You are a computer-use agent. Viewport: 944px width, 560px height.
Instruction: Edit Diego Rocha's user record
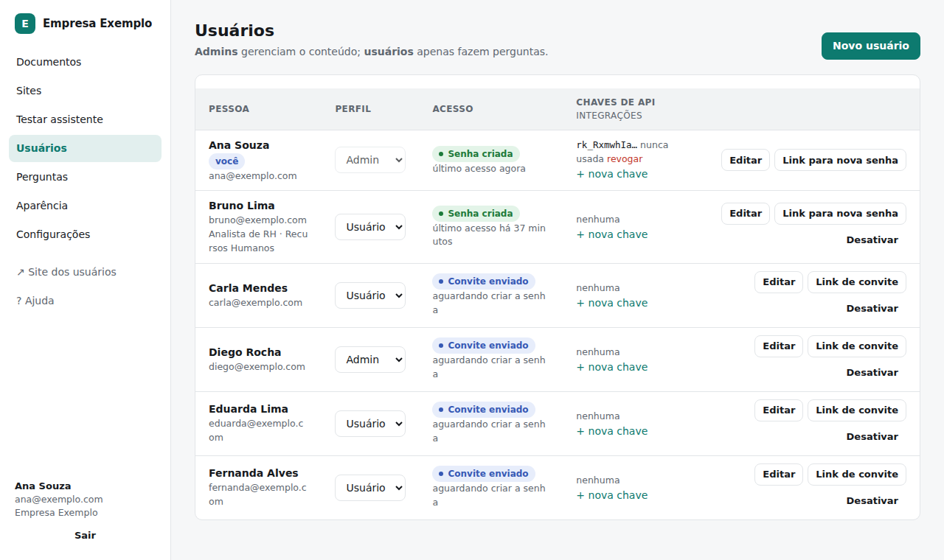(x=779, y=346)
